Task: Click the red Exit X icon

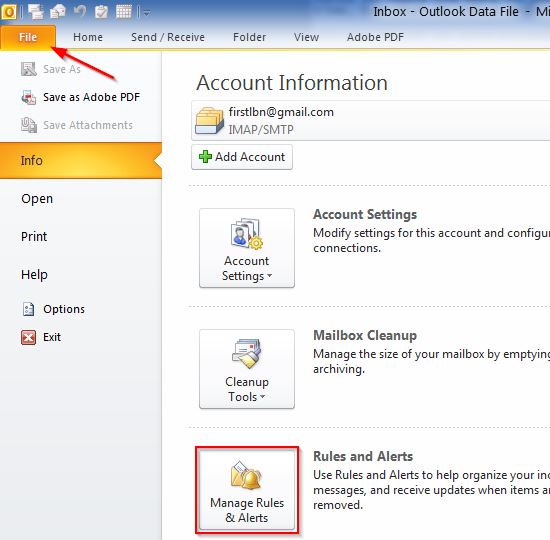Action: (x=28, y=338)
